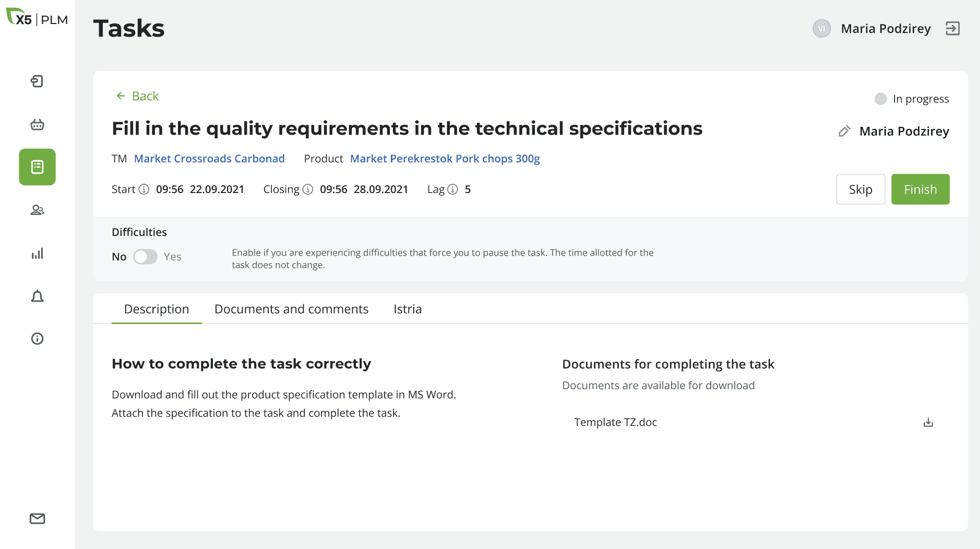Image resolution: width=980 pixels, height=549 pixels.
Task: Click the X5 PLM logo
Action: click(37, 18)
